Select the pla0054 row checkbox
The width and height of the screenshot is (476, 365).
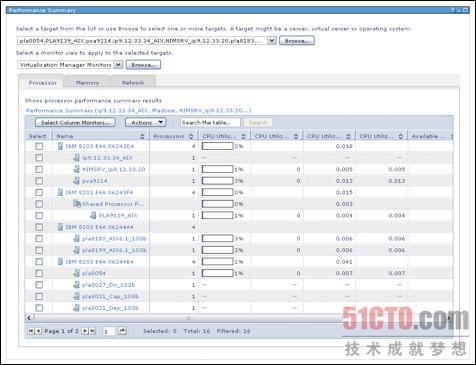[x=39, y=273]
